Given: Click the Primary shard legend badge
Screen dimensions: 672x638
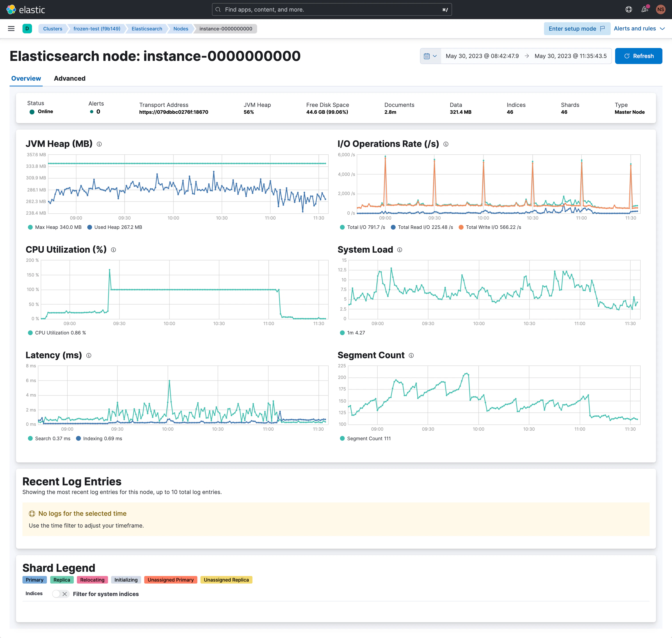Looking at the screenshot, I should 35,580.
